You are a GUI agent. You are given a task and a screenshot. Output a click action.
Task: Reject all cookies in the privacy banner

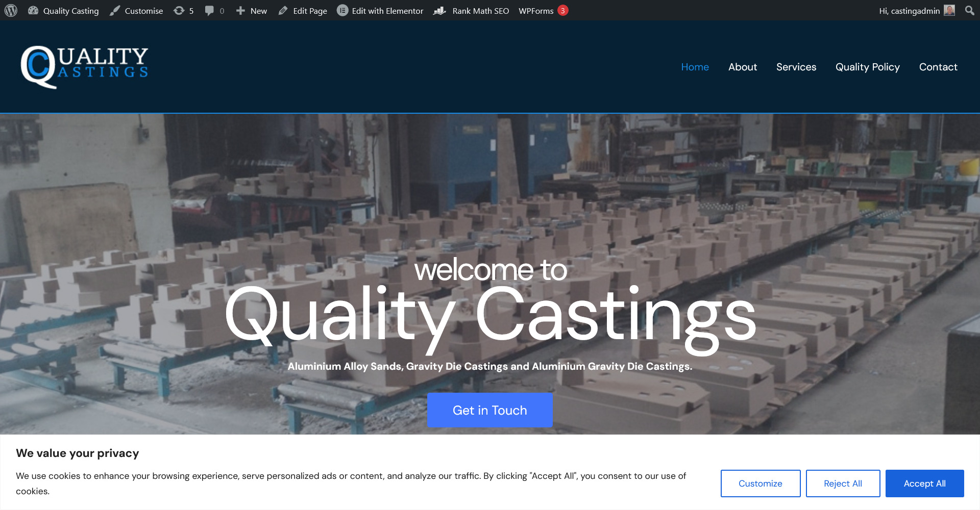coord(842,483)
